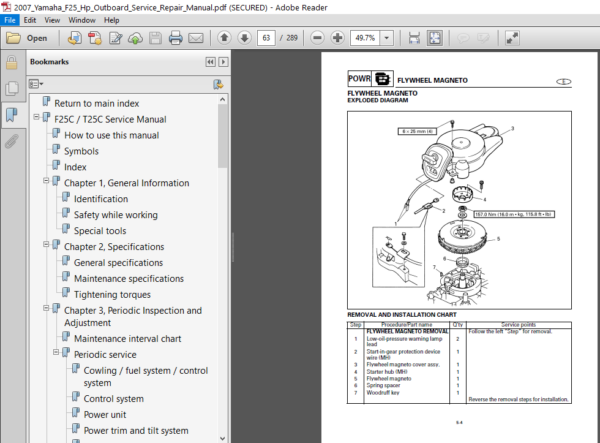Viewport: 600px width, 443px height.
Task: Click the find current bookmark icon
Action: point(218,84)
